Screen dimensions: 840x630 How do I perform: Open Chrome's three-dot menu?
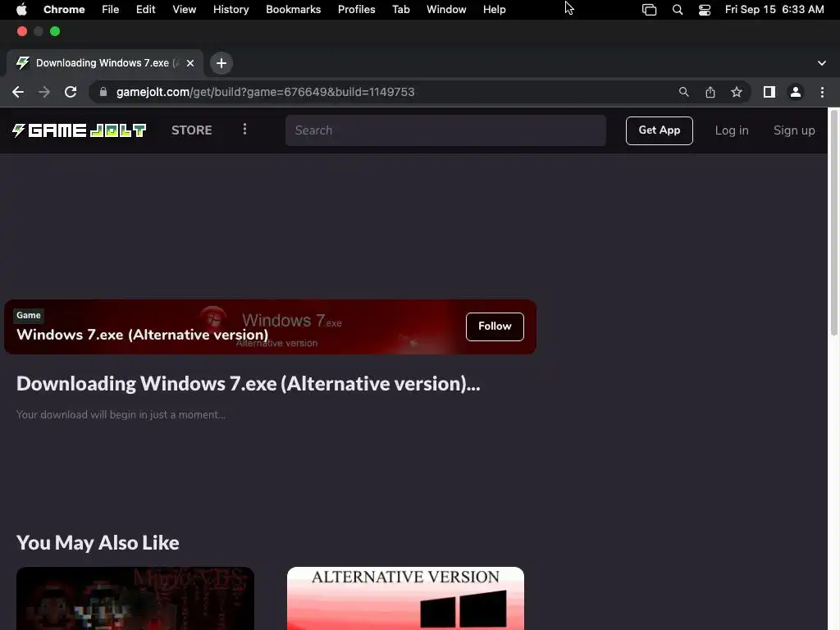click(x=822, y=92)
